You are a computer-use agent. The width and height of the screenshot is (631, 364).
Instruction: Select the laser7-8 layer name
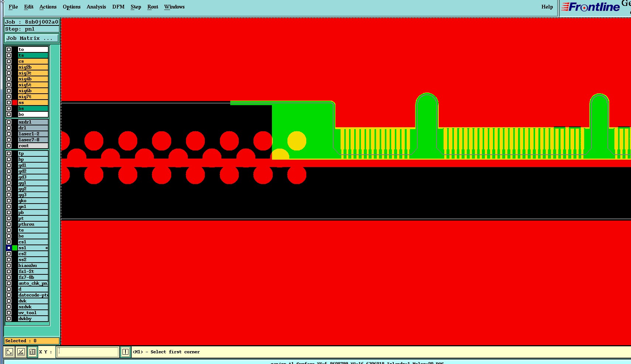[33, 140]
